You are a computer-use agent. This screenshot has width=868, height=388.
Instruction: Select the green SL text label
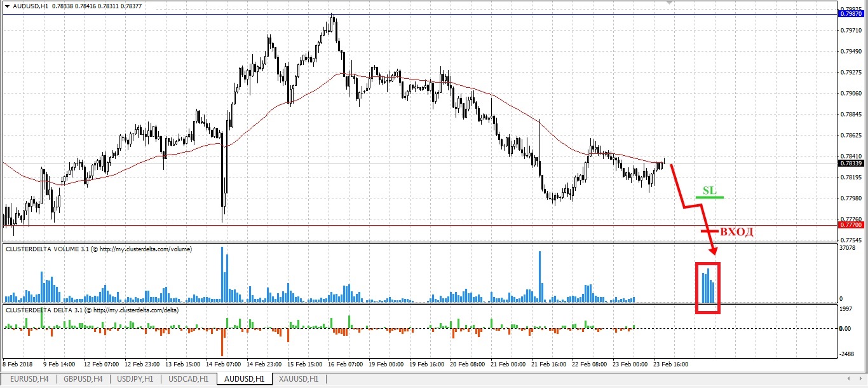click(709, 190)
